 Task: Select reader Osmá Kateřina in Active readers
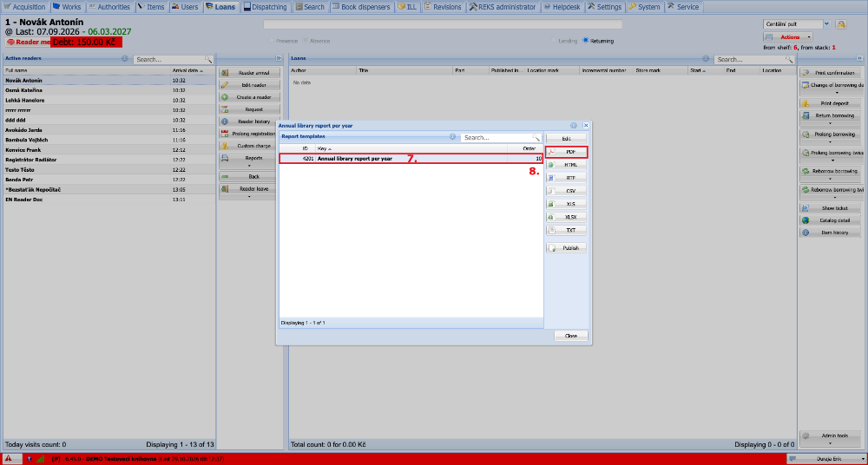108,89
